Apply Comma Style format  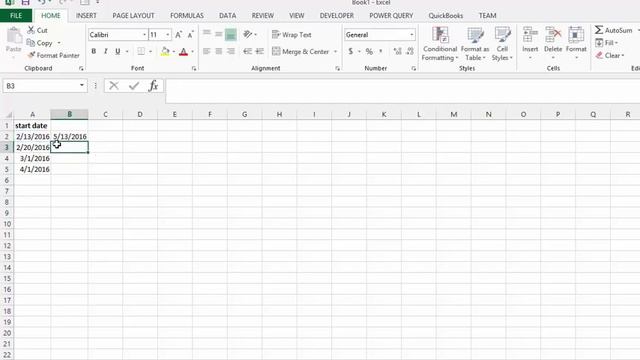[381, 51]
